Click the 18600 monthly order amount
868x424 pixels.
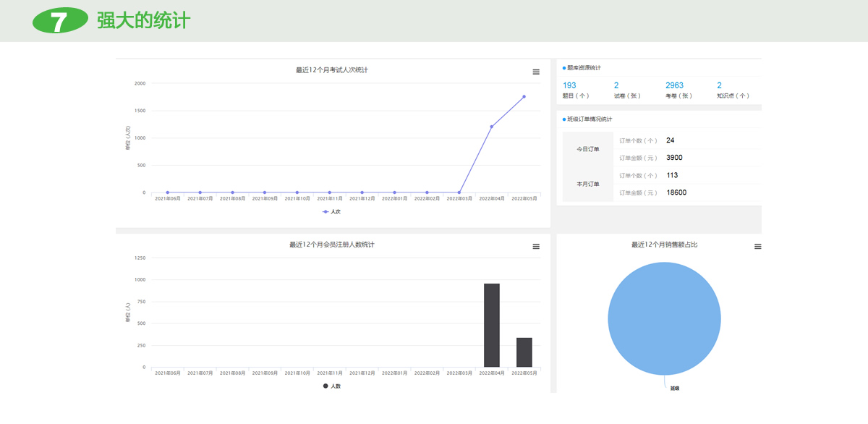676,192
